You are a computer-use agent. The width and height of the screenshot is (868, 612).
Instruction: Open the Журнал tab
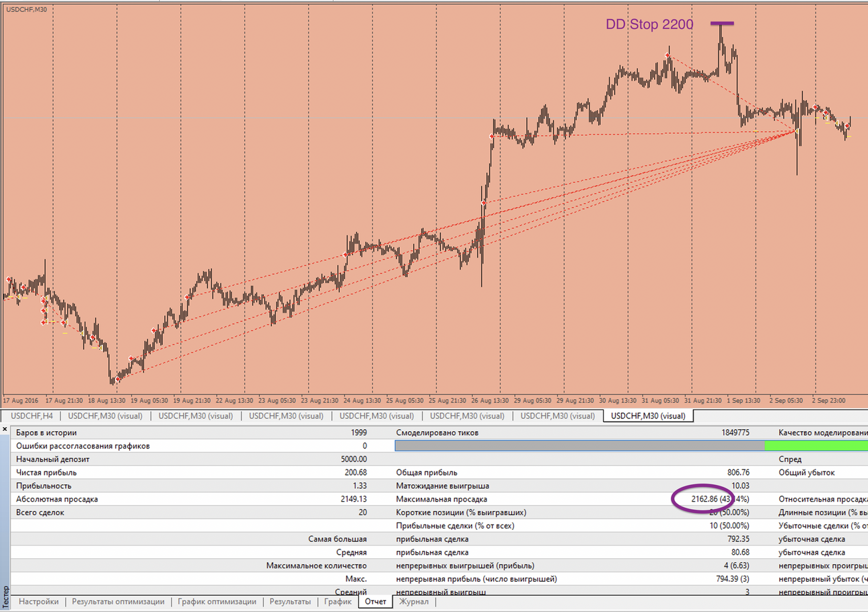413,601
